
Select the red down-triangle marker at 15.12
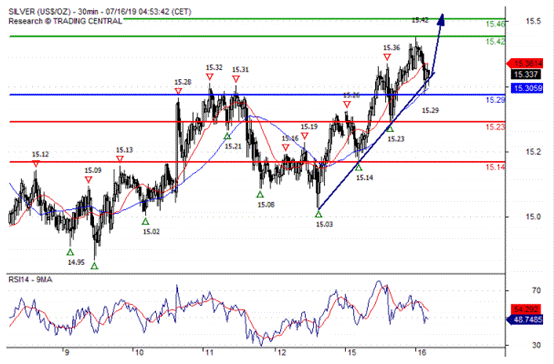coord(36,164)
